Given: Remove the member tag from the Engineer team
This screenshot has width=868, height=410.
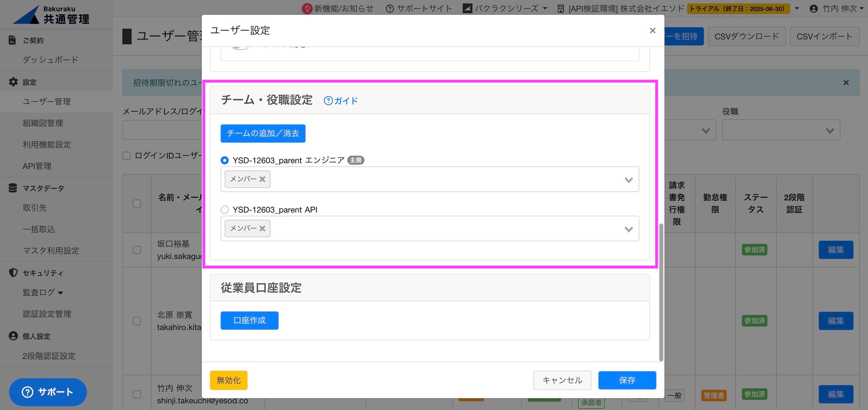Looking at the screenshot, I should point(262,179).
